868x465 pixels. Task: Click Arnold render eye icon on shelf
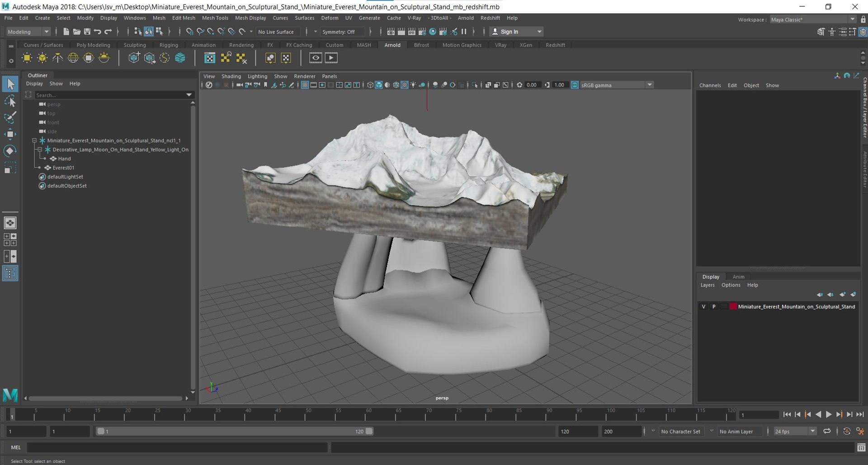[x=316, y=58]
